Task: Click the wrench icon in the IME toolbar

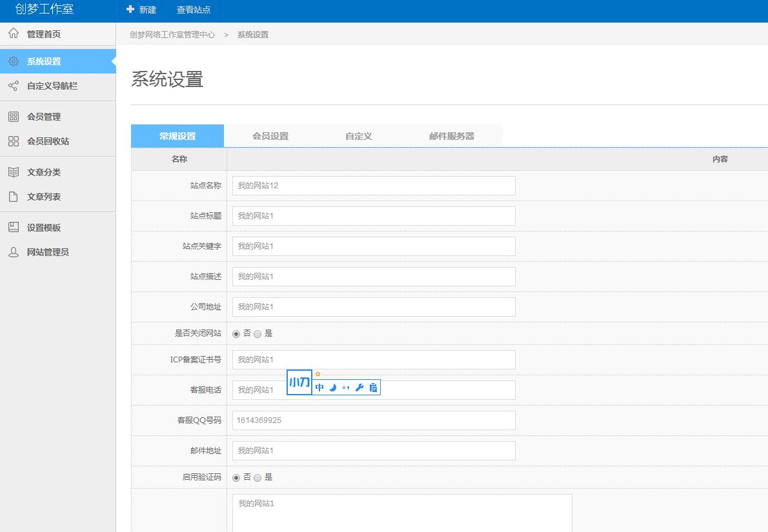Action: click(x=359, y=388)
